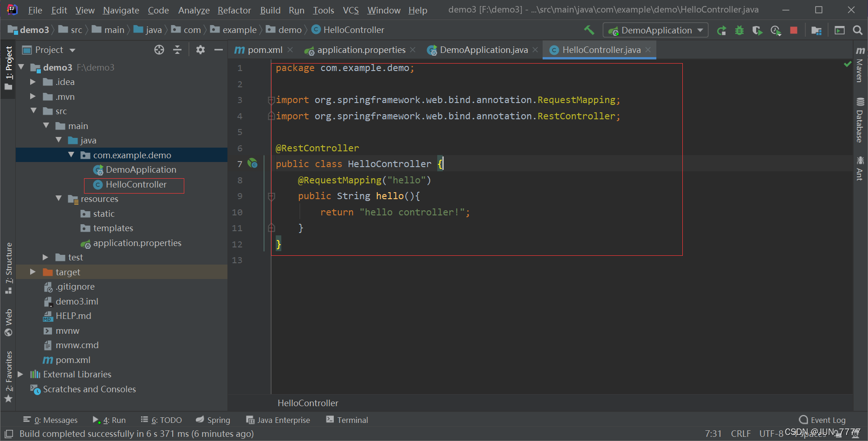The image size is (868, 441).
Task: Open the 6: TODO tool window
Action: pos(162,420)
